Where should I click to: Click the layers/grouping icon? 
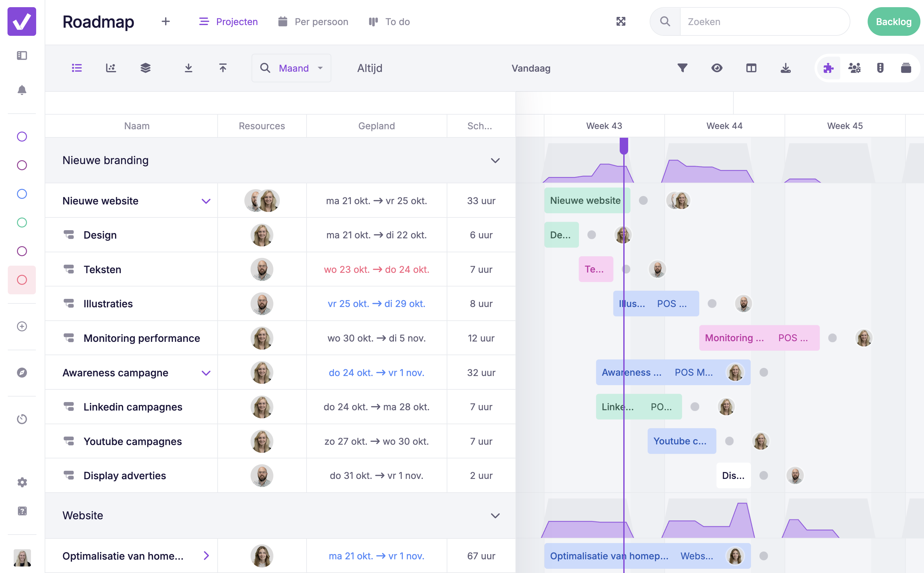[145, 67]
